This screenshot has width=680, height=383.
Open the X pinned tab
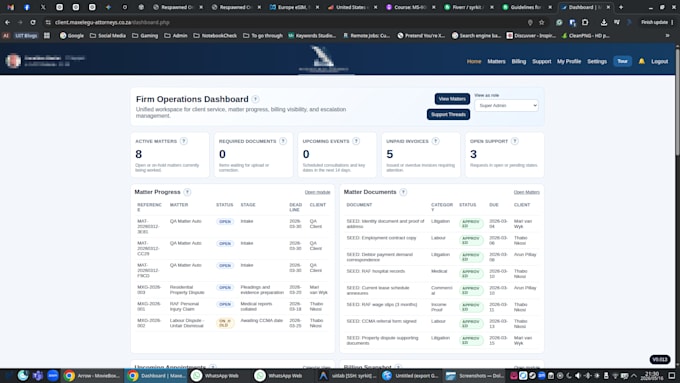[x=43, y=7]
